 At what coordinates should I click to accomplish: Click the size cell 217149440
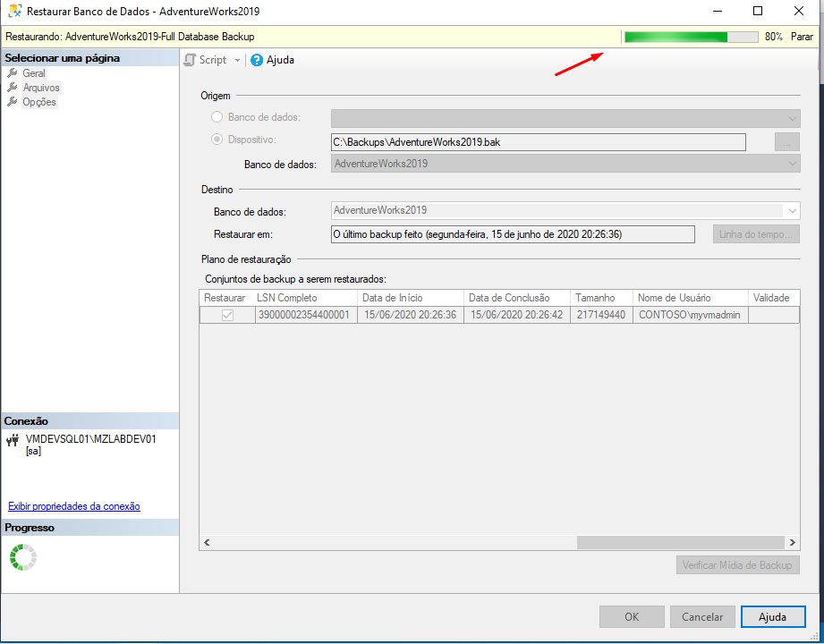click(602, 315)
